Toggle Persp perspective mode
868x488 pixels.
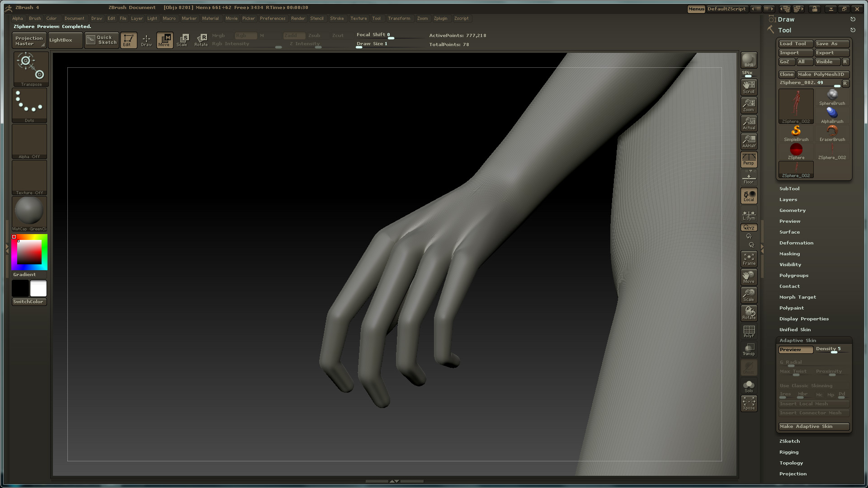pyautogui.click(x=749, y=159)
